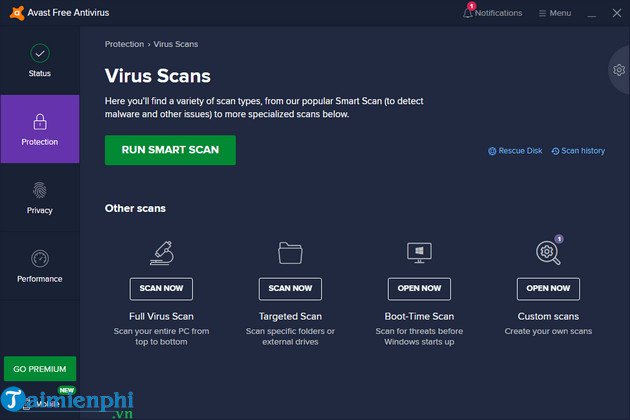The height and width of the screenshot is (420, 630).
Task: Close the Avast window
Action: coord(617,13)
